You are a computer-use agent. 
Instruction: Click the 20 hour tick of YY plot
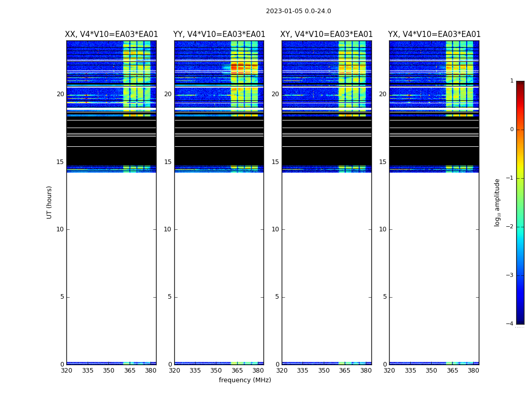click(168, 94)
